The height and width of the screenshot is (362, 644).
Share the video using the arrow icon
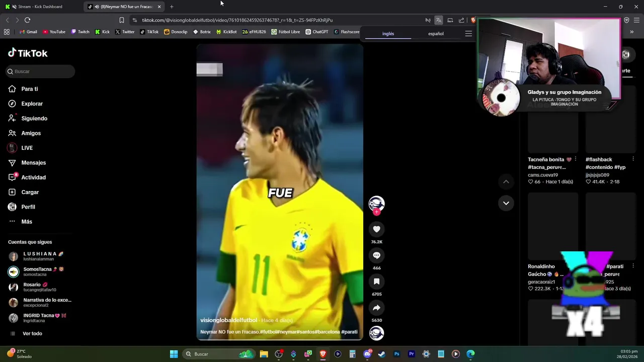[x=376, y=308]
